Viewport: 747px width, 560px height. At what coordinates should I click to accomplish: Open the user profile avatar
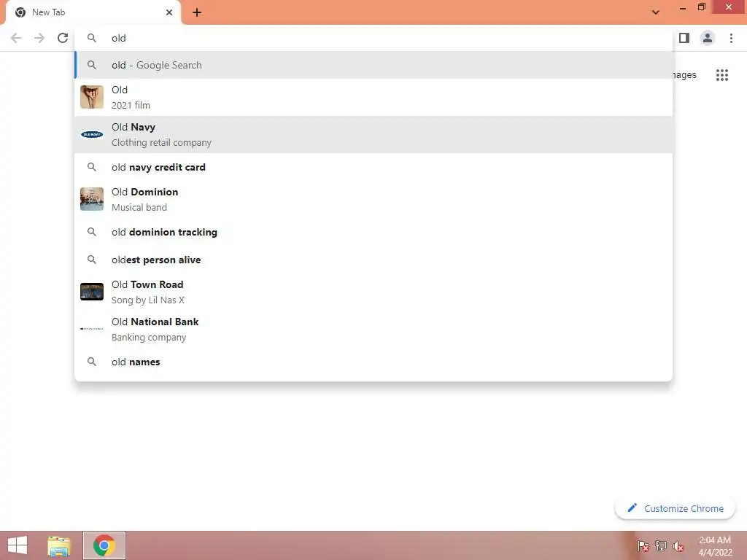pos(708,38)
